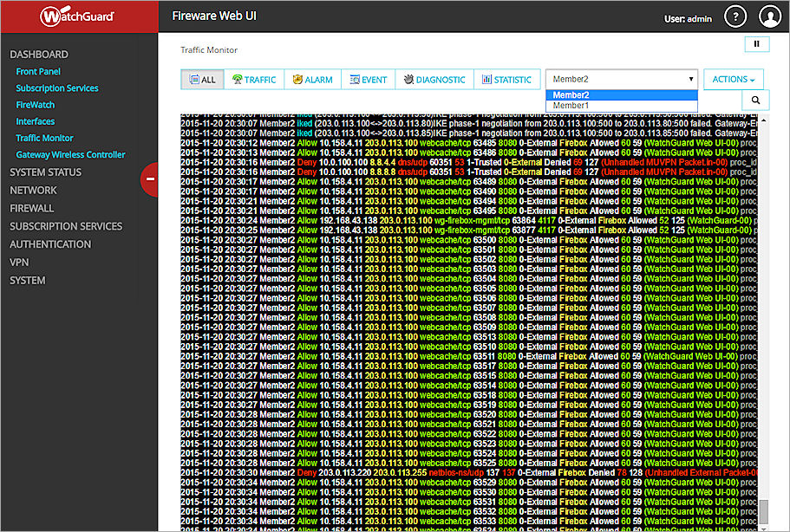The width and height of the screenshot is (790, 532).
Task: Click the Allow log entry with port 63533
Action: [x=468, y=522]
